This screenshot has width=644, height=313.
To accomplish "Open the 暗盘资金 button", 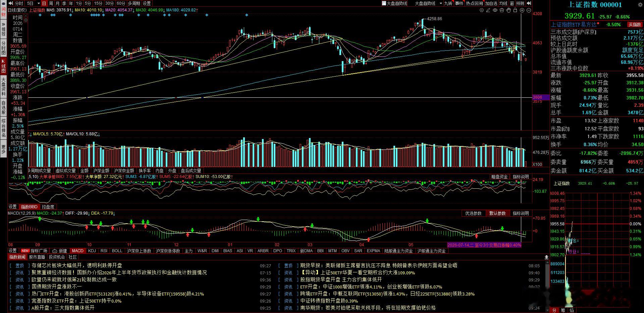I will click(499, 177).
